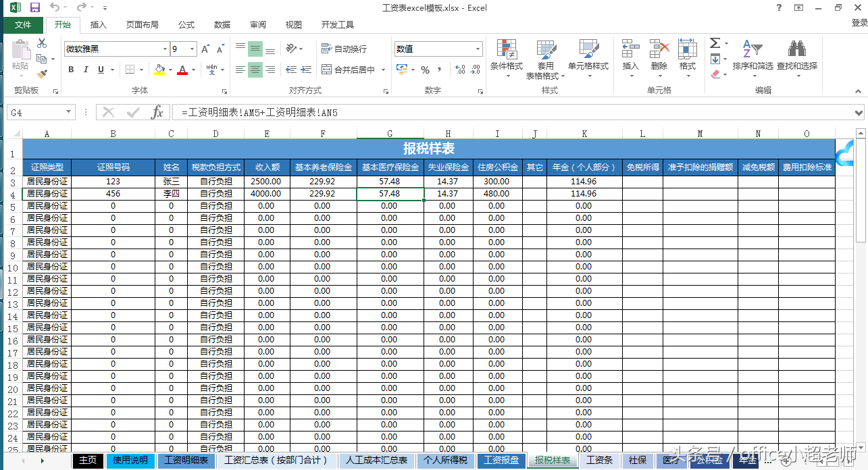Expand the borders style dropdown arrow
This screenshot has width=868, height=470.
(142, 70)
